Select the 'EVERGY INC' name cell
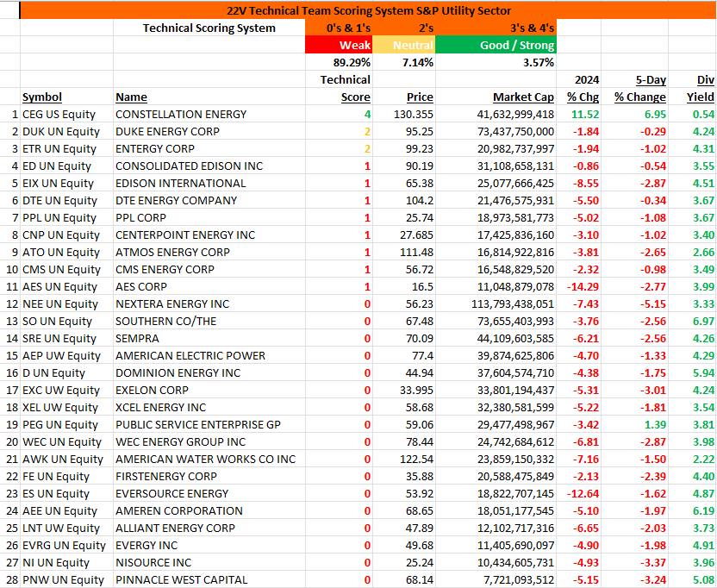 [209, 545]
